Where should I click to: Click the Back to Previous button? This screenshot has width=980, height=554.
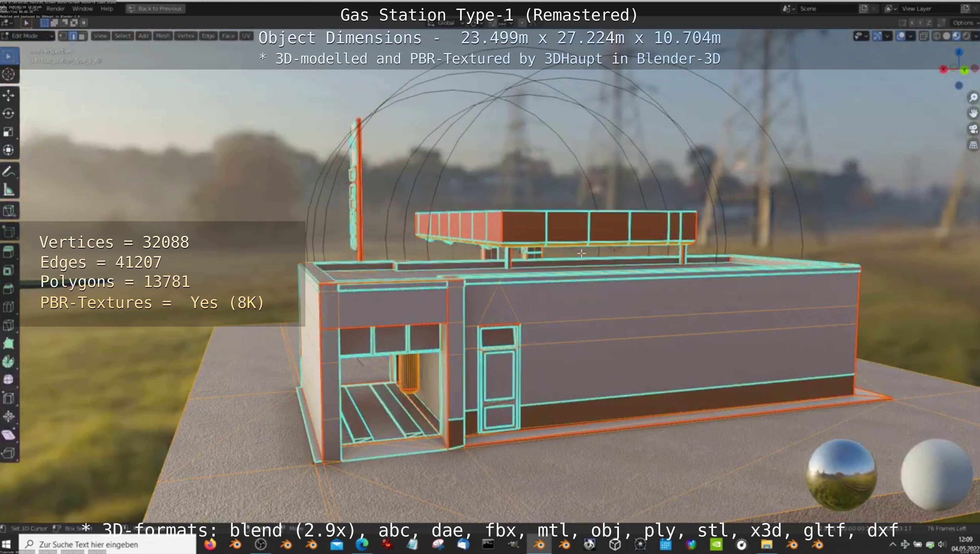[x=155, y=9]
